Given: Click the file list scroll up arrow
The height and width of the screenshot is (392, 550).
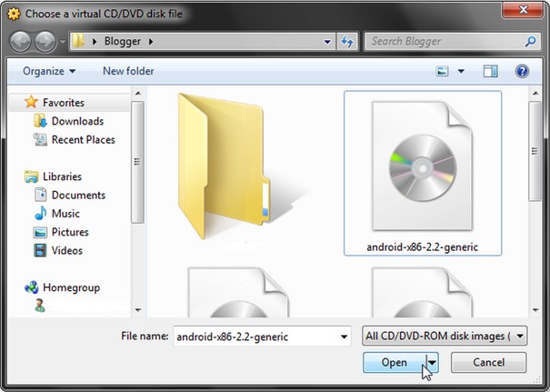Looking at the screenshot, I should point(535,94).
